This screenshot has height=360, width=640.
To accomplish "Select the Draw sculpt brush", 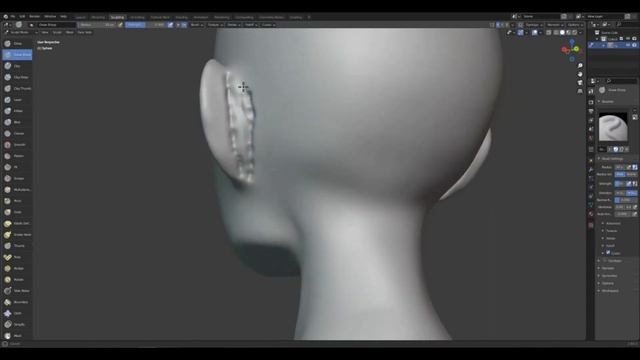I will [x=17, y=43].
